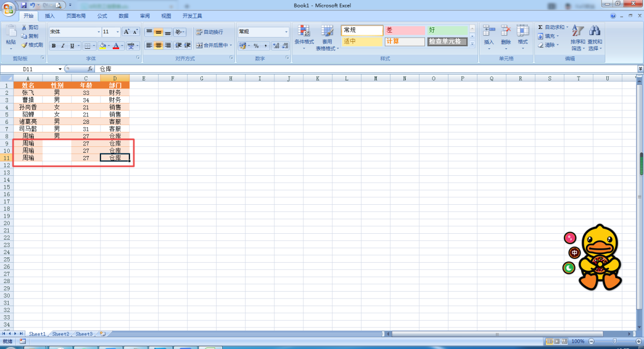Click the increase font size icon
This screenshot has height=349, width=644.
coord(126,32)
